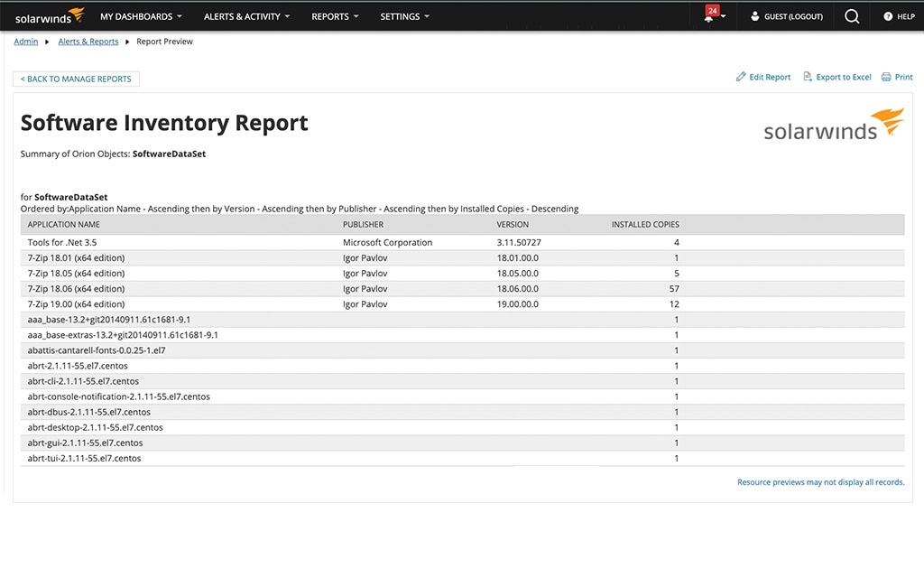Sort by the Application Name column header
The width and height of the screenshot is (924, 578).
click(65, 224)
